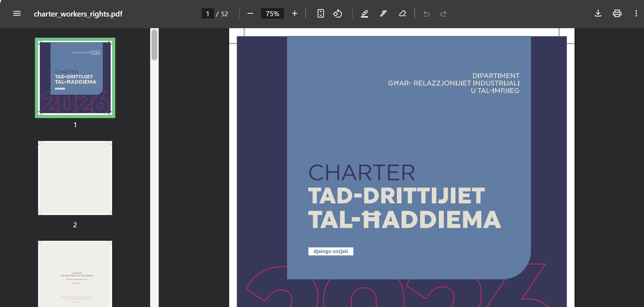
Task: Edit the current page number field
Action: click(x=208, y=14)
